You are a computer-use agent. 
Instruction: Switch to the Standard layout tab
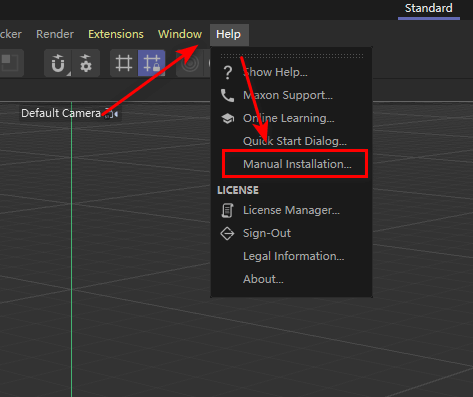(429, 8)
